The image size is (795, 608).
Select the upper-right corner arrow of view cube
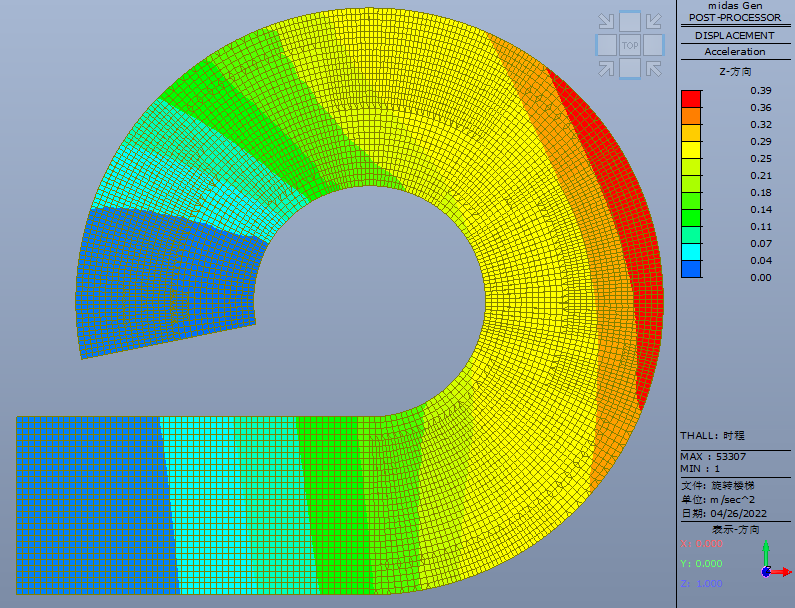point(654,21)
